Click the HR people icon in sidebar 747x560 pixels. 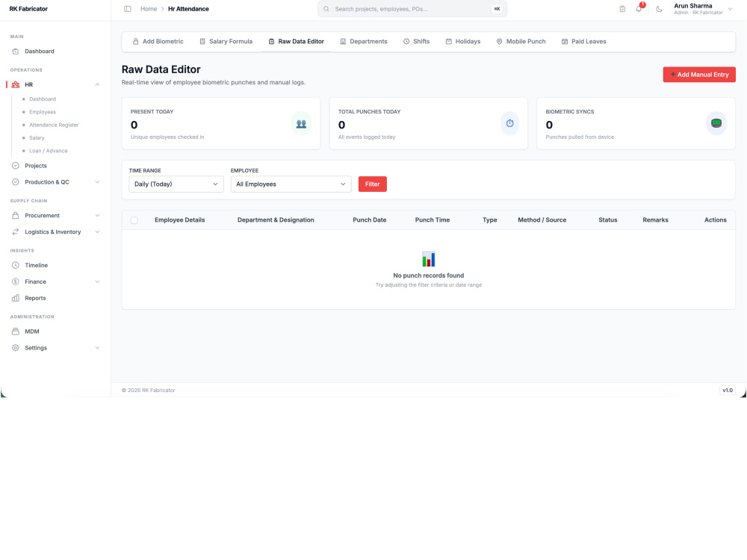tap(15, 84)
